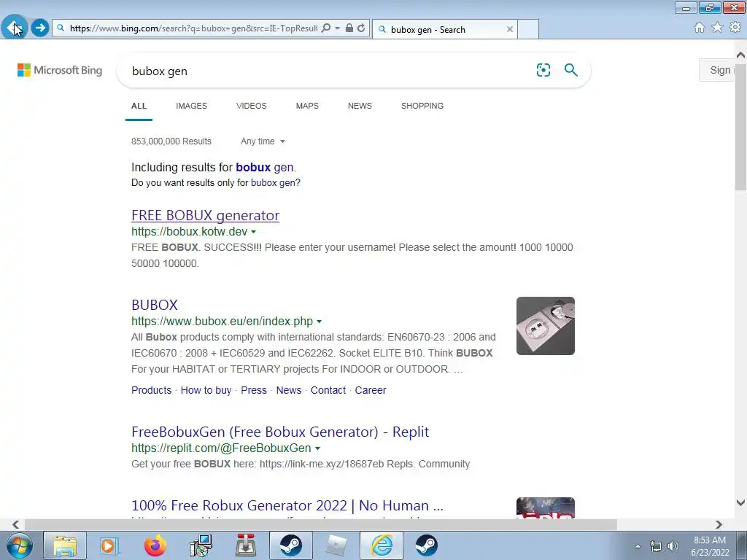Expand the arrow next to bobux.kotw.dev URL
747x560 pixels.
(253, 232)
